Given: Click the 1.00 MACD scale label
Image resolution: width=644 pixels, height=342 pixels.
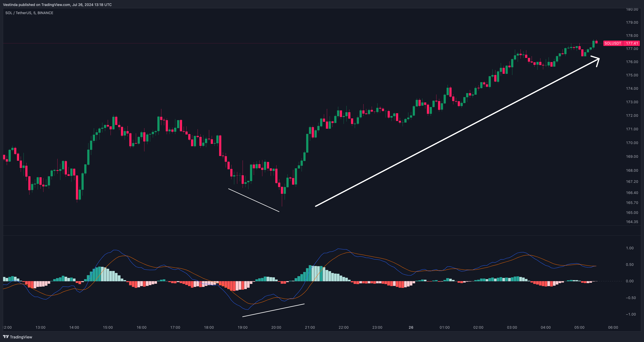Looking at the screenshot, I should pos(630,248).
